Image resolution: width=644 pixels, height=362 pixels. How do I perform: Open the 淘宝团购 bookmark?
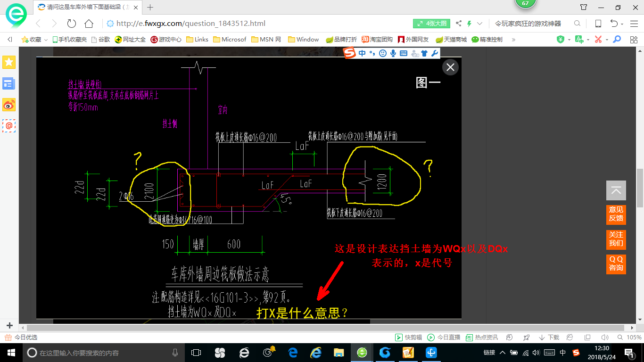pos(377,40)
